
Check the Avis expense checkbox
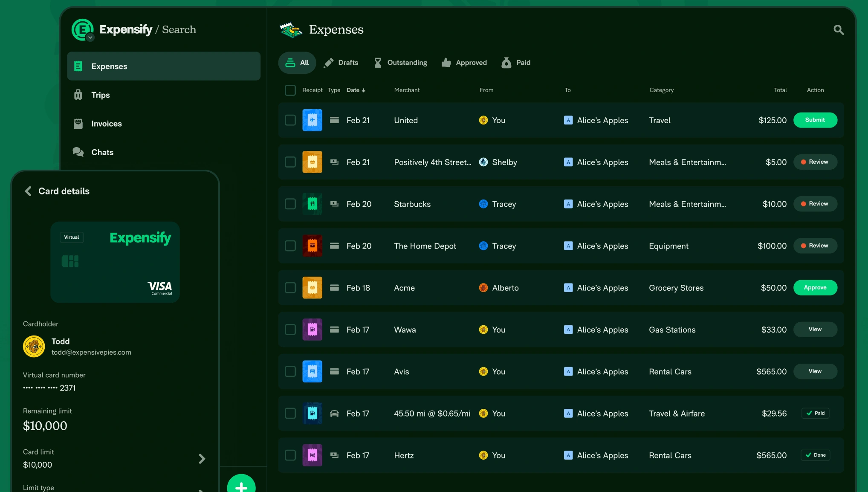(x=290, y=371)
